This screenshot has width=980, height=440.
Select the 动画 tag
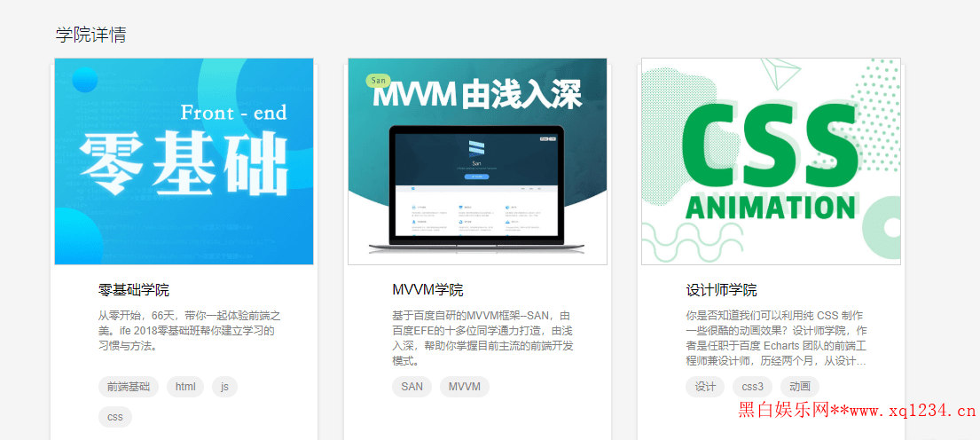tap(799, 387)
